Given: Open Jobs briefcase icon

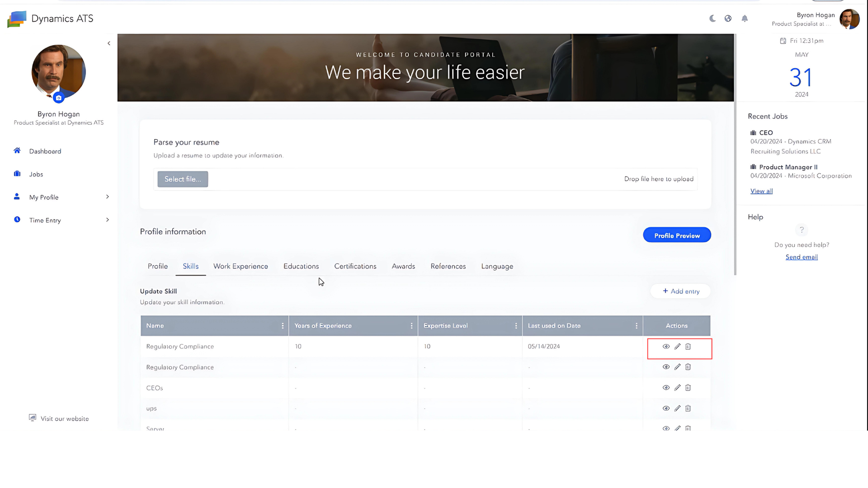Looking at the screenshot, I should click(x=17, y=174).
